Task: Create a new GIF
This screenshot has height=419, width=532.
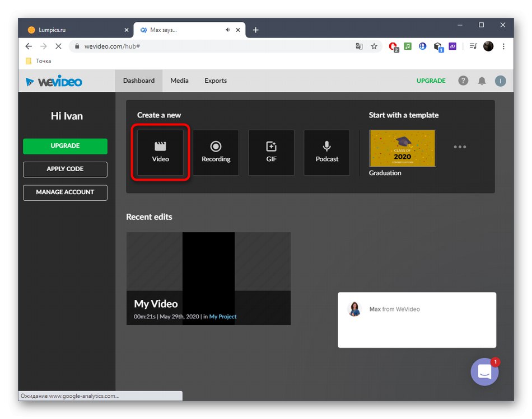Action: coord(271,152)
